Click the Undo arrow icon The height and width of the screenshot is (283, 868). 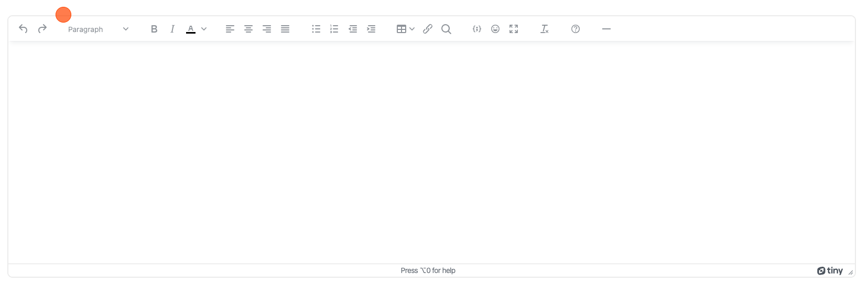point(23,29)
